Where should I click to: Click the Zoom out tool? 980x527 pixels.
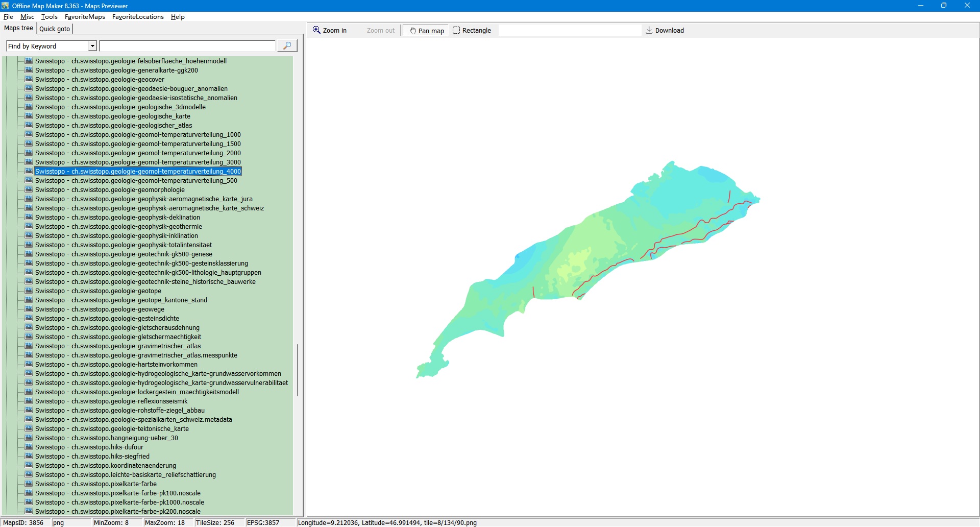coord(380,31)
